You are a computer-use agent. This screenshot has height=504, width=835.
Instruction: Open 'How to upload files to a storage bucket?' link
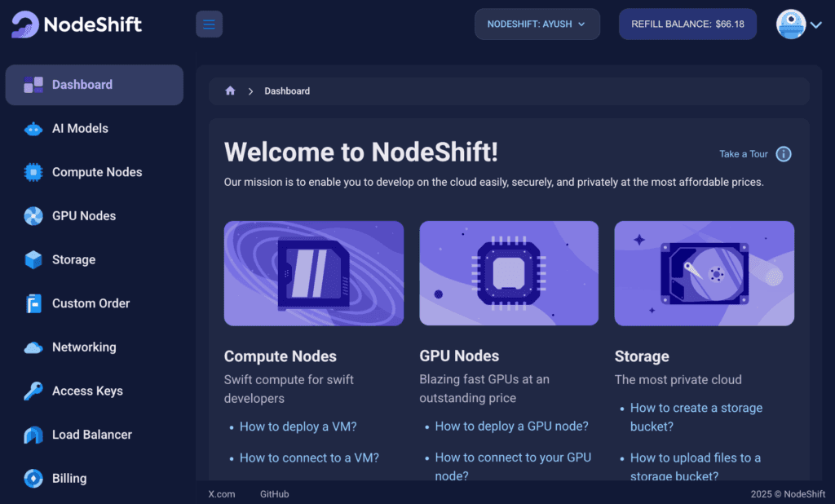click(x=696, y=466)
